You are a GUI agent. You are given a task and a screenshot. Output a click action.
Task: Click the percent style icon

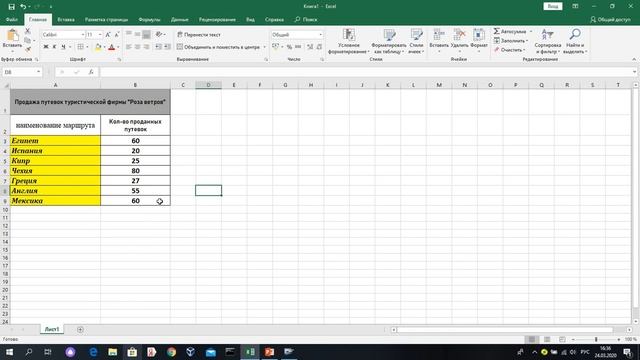pos(289,47)
